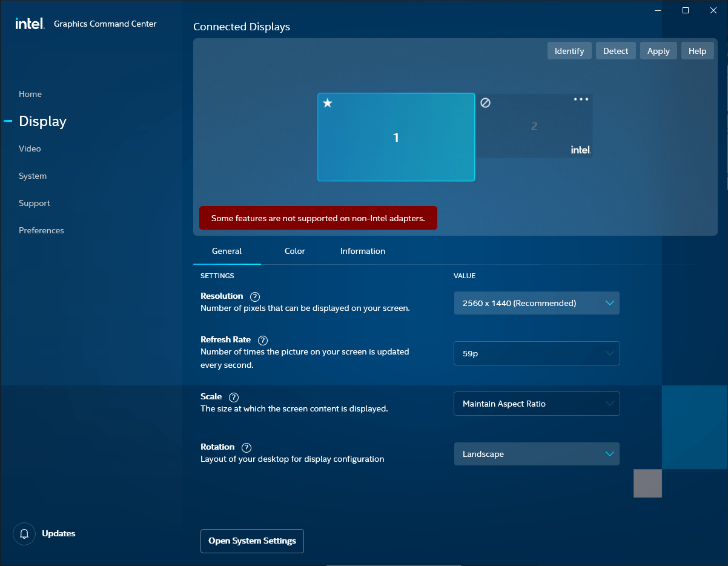Viewport: 728px width, 566px height.
Task: Switch to the Information tab
Action: tap(363, 251)
